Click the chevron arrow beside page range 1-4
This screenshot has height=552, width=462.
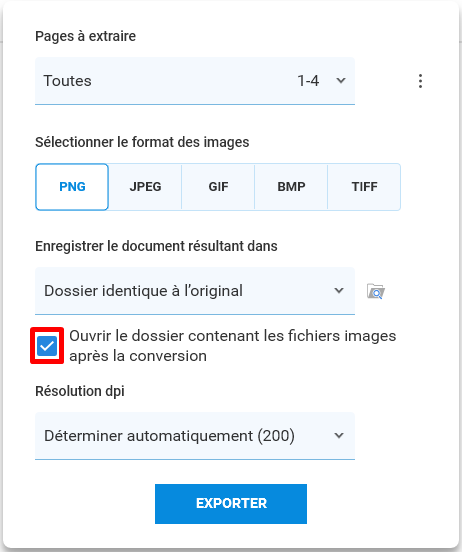click(341, 81)
